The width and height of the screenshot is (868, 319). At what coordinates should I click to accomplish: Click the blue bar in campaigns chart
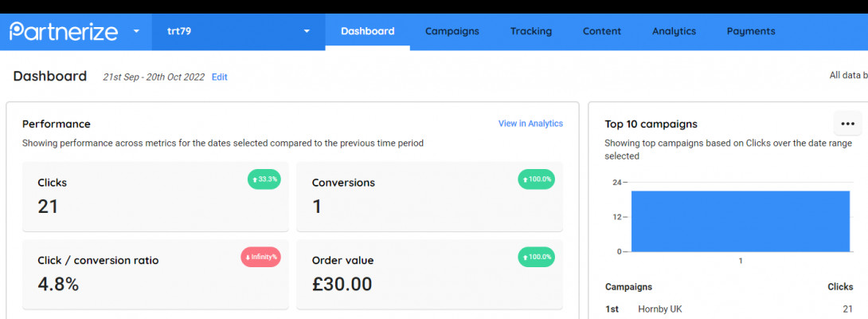point(740,221)
